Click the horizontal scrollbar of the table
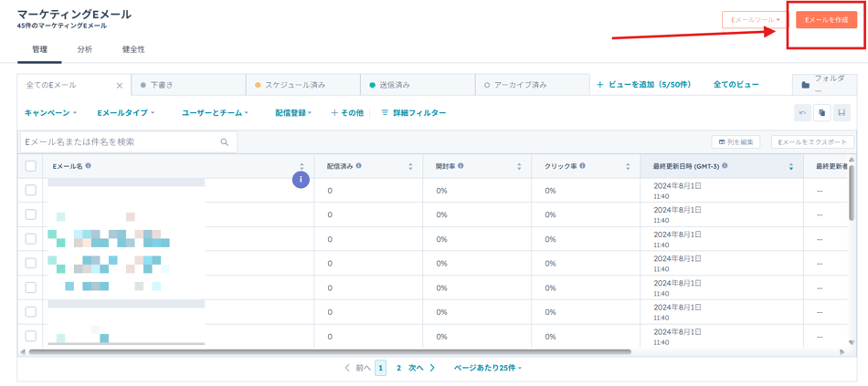 331,351
